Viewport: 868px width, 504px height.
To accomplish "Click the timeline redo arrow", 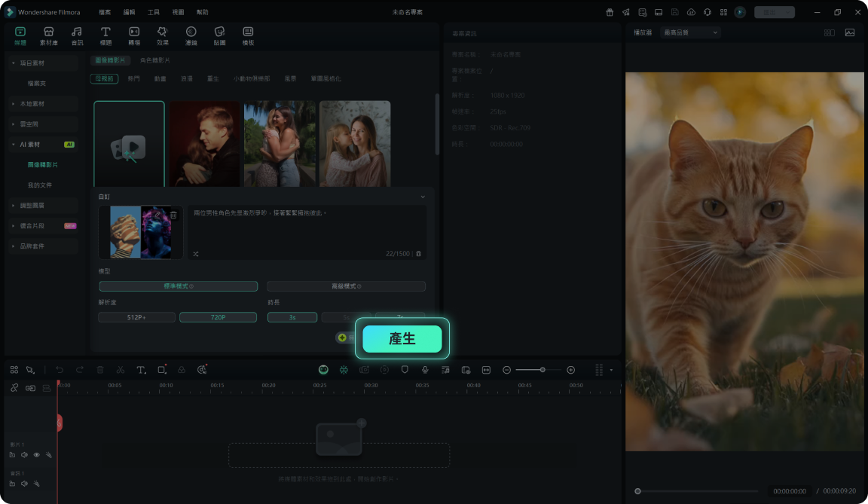I will (80, 370).
